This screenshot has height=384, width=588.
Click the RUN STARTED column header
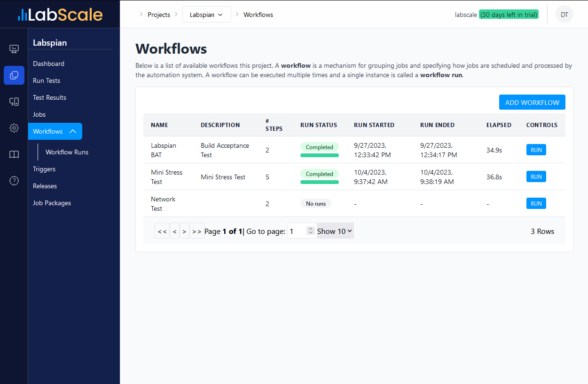pos(374,125)
